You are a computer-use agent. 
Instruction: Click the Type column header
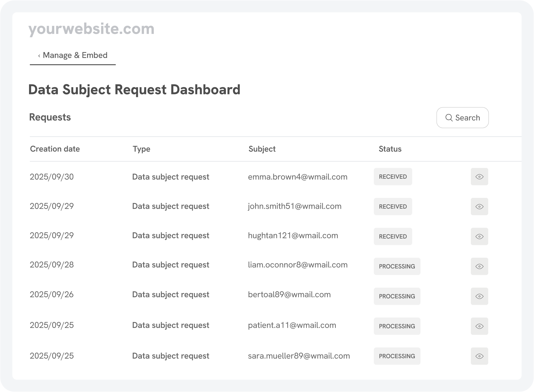141,149
